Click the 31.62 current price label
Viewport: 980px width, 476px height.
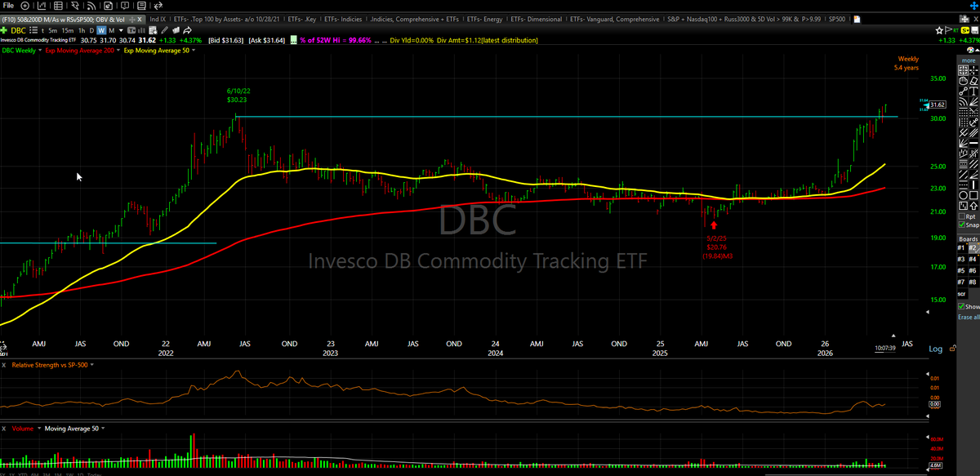tap(938, 105)
